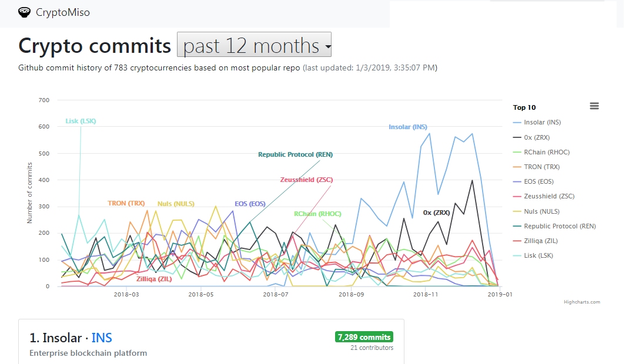Screen dimensions: 629x364
Task: Click the last updated timestamp text
Action: coord(370,68)
